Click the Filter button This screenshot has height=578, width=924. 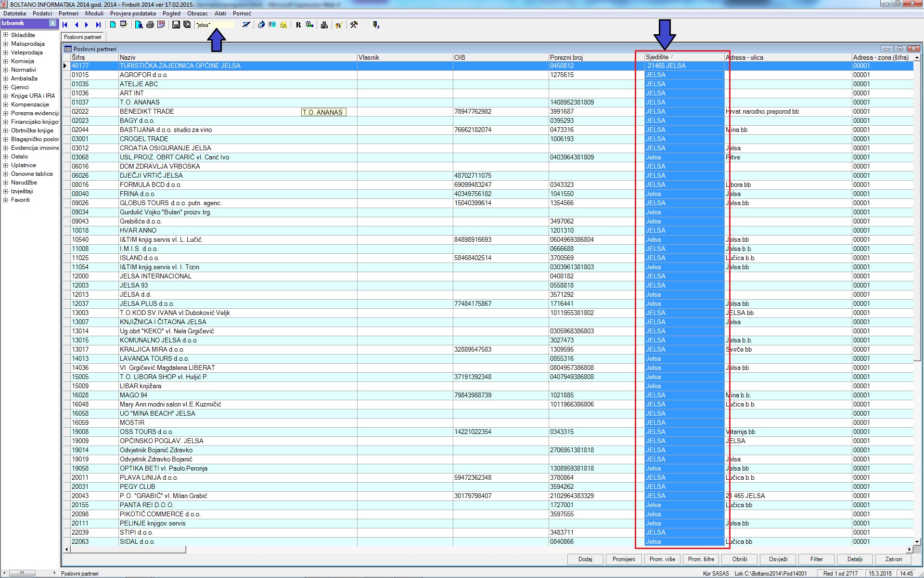[816, 559]
